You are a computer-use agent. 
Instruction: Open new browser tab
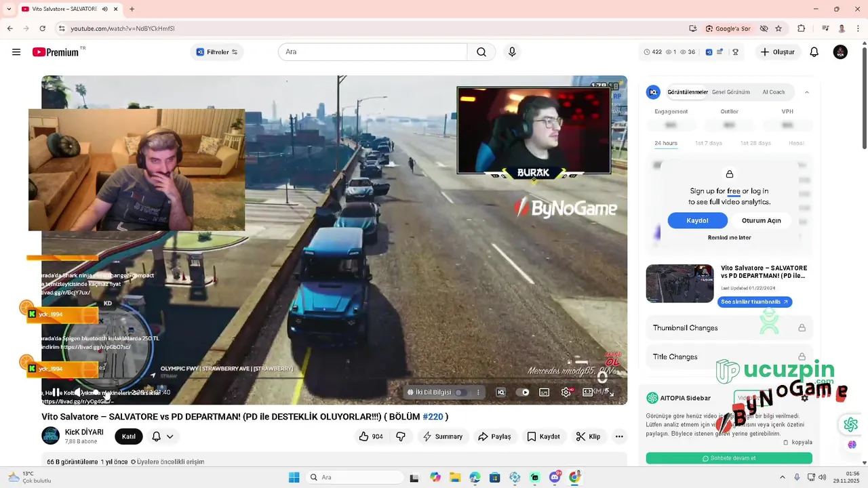click(132, 9)
